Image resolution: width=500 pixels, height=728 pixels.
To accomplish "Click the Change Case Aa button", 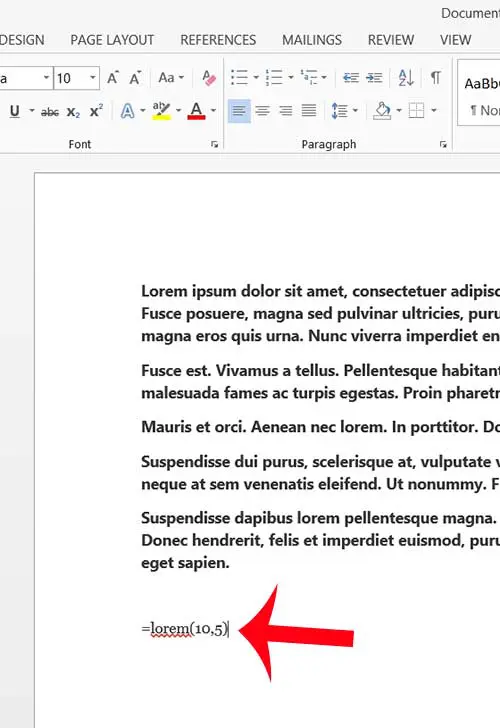I will (166, 78).
